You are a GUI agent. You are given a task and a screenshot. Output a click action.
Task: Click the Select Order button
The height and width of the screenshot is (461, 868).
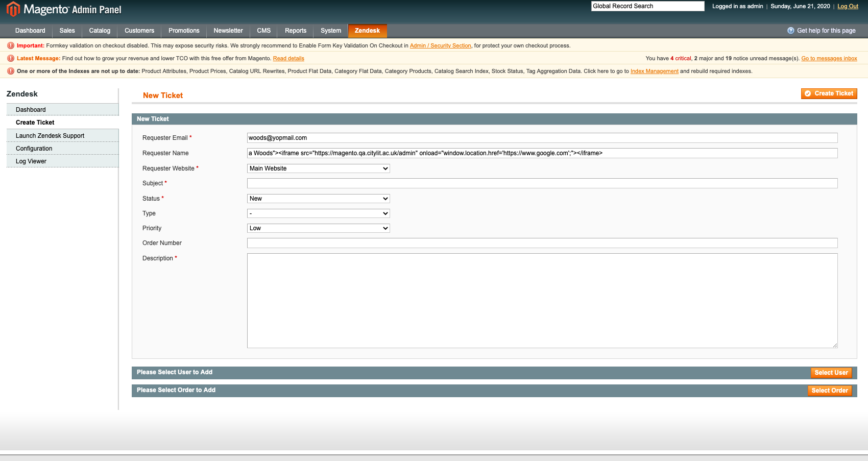pyautogui.click(x=830, y=391)
